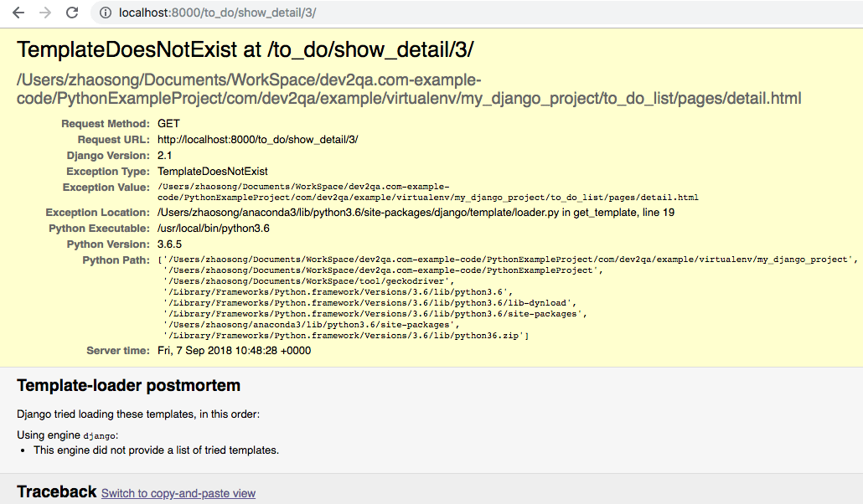Click the Python Version 3.6.5 value
This screenshot has height=504, width=863.
point(169,244)
